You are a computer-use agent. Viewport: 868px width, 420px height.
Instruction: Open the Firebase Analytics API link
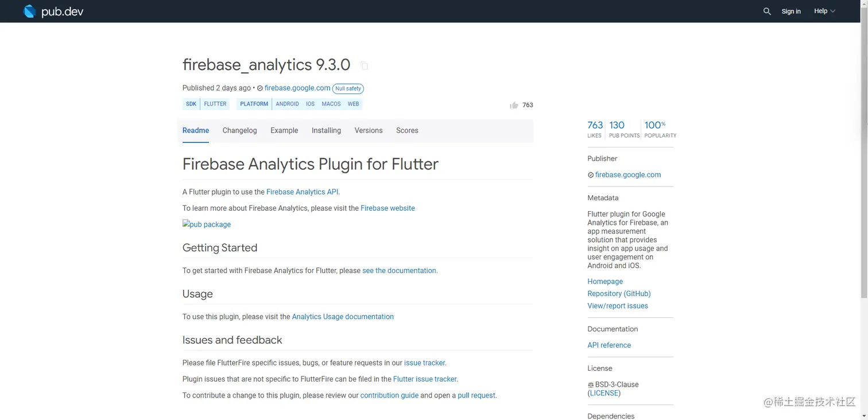[x=302, y=192]
